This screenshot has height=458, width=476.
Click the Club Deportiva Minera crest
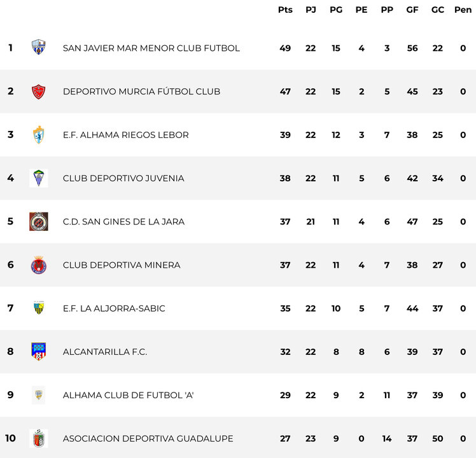(x=39, y=265)
